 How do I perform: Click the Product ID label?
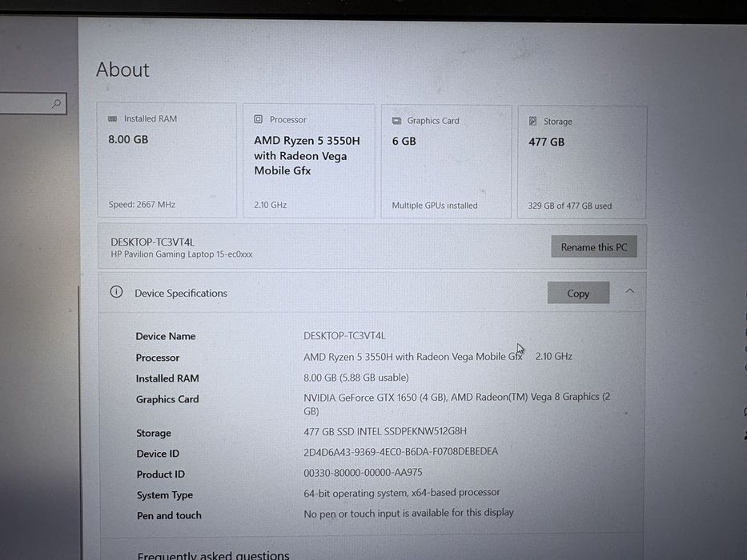point(161,474)
